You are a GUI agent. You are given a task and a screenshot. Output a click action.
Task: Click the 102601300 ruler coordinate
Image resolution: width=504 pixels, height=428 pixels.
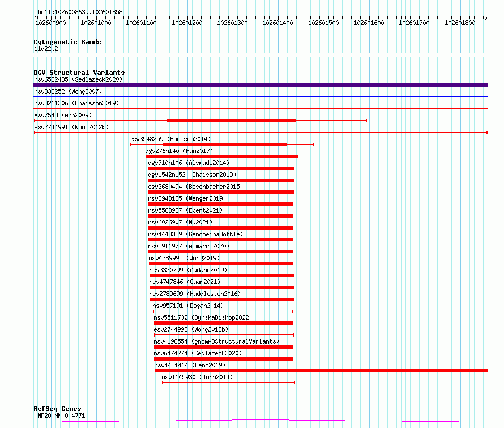pyautogui.click(x=232, y=23)
